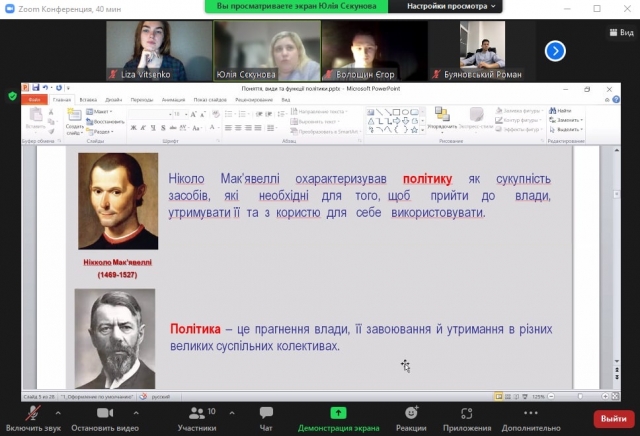The image size is (640, 436).
Task: Open the Участники participants panel
Action: (196, 414)
